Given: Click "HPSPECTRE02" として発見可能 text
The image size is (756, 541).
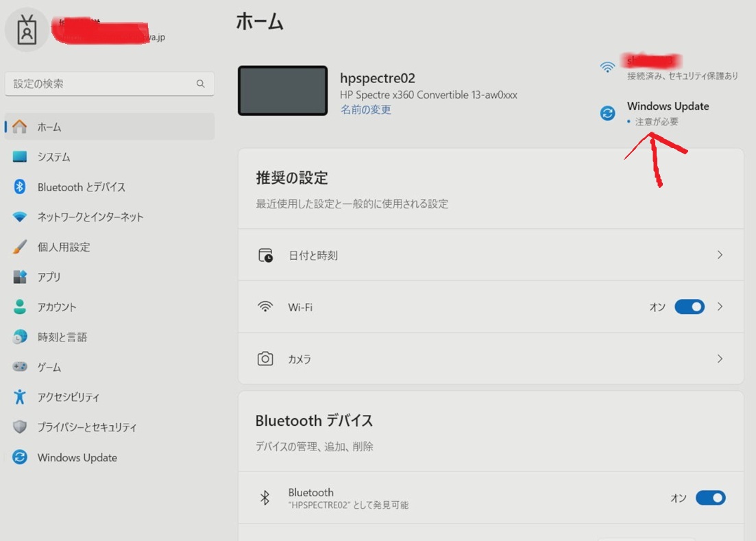Looking at the screenshot, I should click(348, 505).
